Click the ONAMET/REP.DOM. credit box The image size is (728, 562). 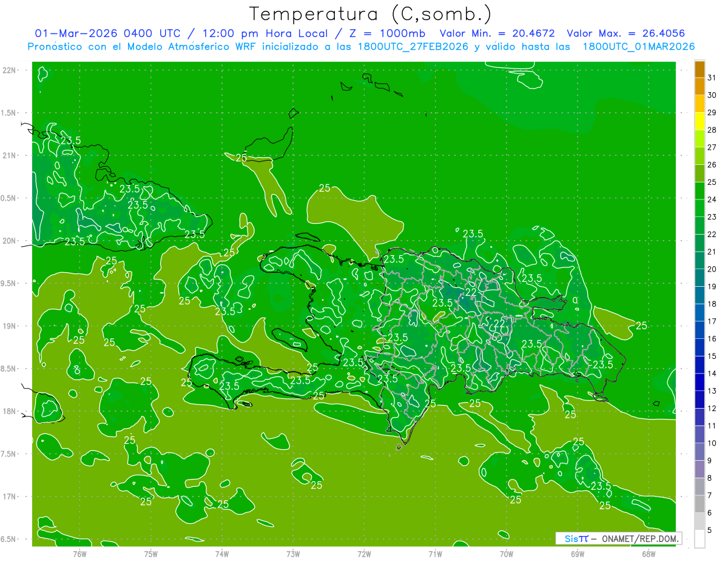coord(618,538)
